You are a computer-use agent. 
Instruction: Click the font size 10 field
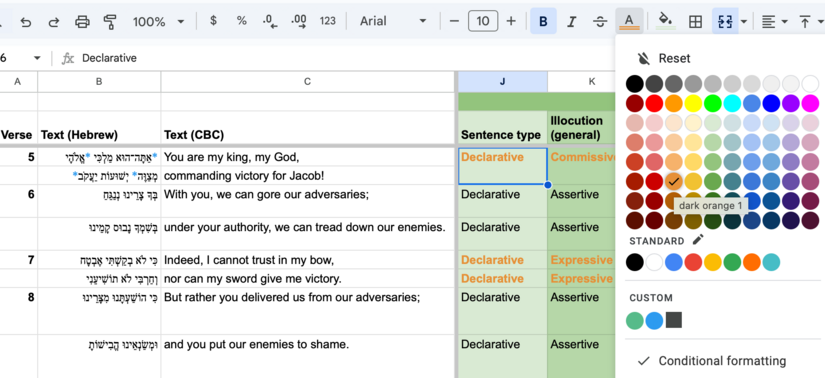click(x=482, y=21)
